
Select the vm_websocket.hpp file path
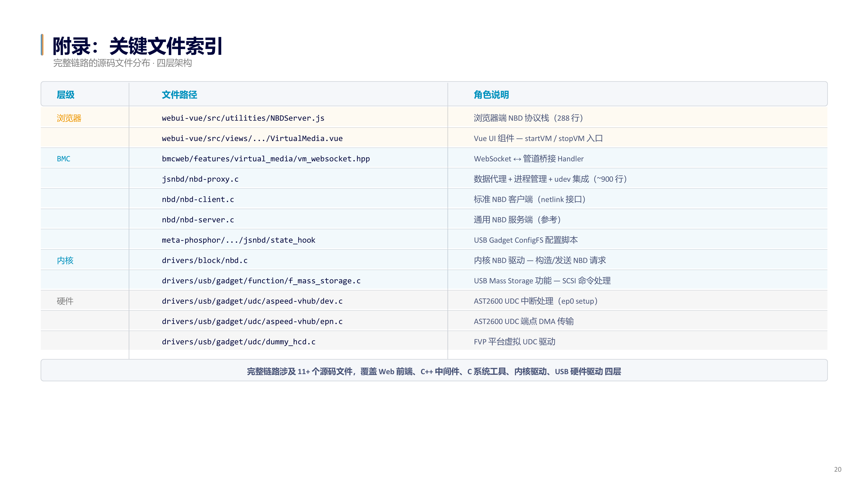(x=266, y=159)
